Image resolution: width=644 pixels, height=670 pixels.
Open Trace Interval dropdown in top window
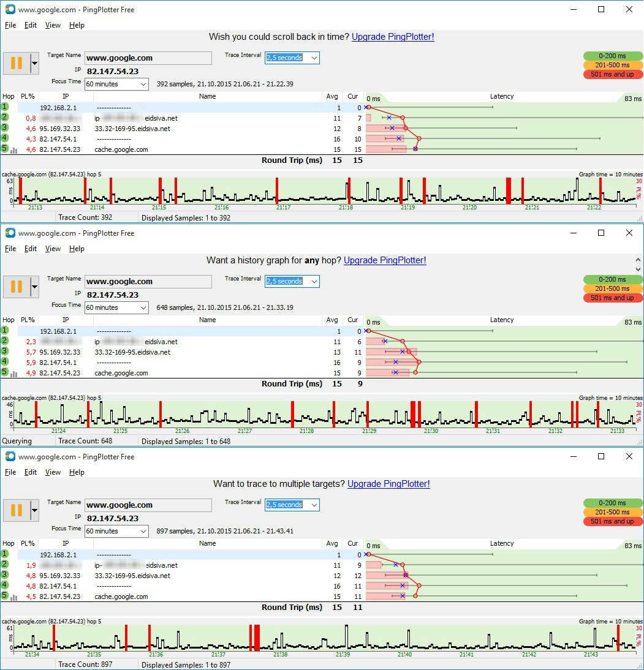click(314, 58)
